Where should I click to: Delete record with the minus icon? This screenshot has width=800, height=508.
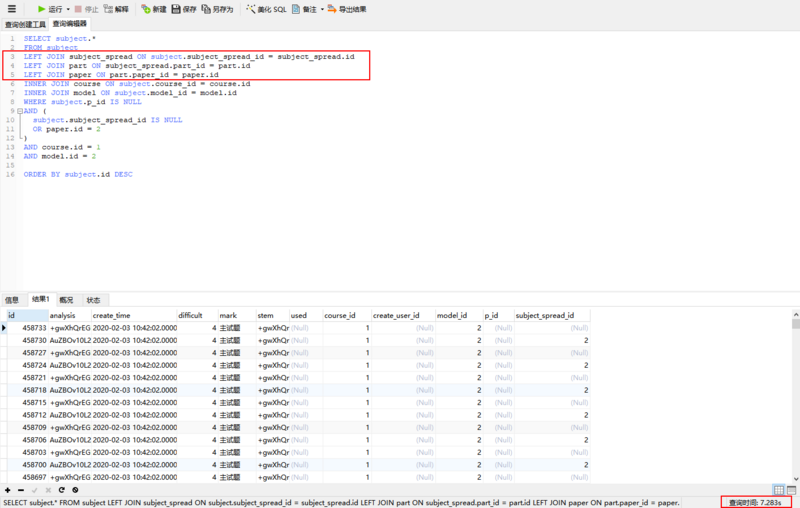pos(21,490)
